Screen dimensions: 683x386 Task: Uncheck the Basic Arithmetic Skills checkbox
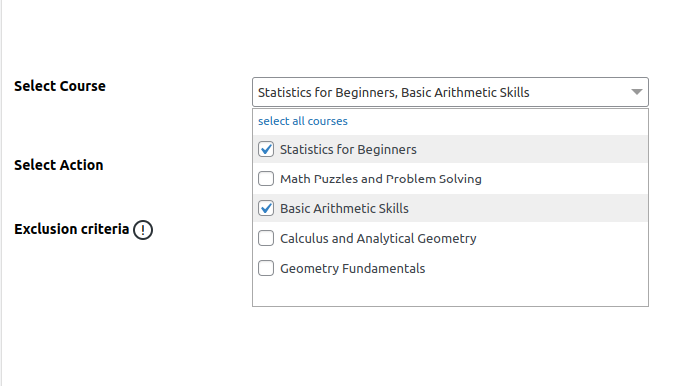click(266, 208)
